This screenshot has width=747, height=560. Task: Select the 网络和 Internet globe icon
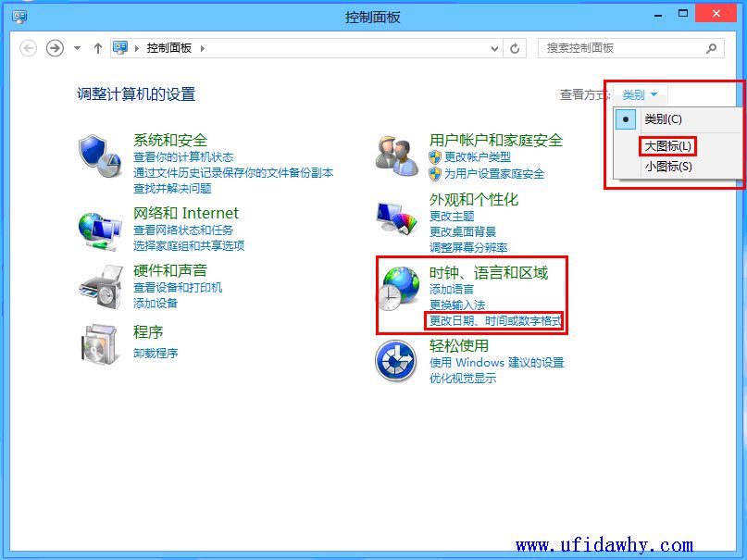coord(102,230)
